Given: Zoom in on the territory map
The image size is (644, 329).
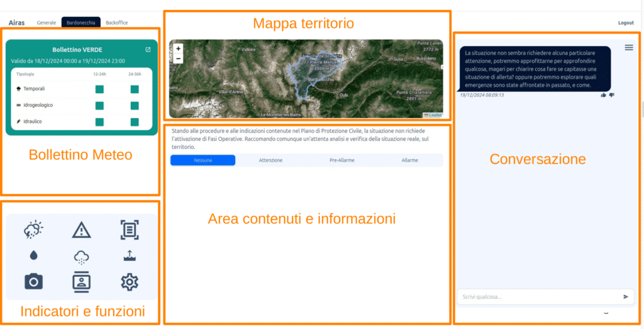Looking at the screenshot, I should tap(178, 48).
